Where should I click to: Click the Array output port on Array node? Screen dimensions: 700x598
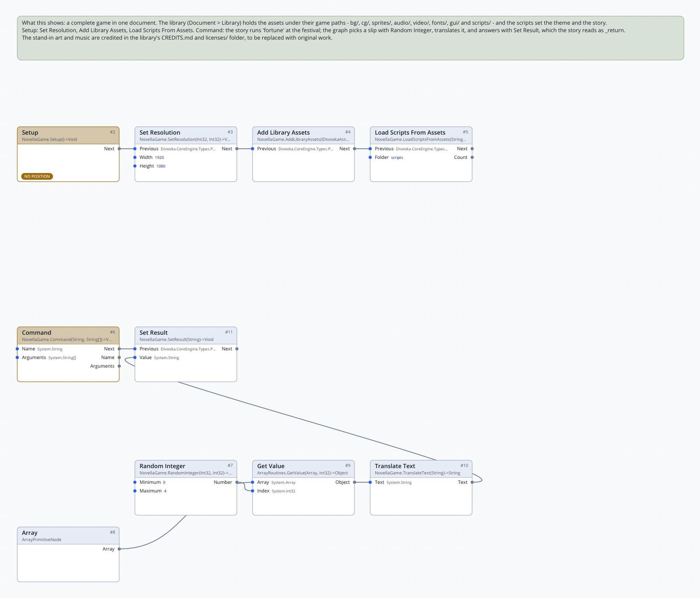119,549
